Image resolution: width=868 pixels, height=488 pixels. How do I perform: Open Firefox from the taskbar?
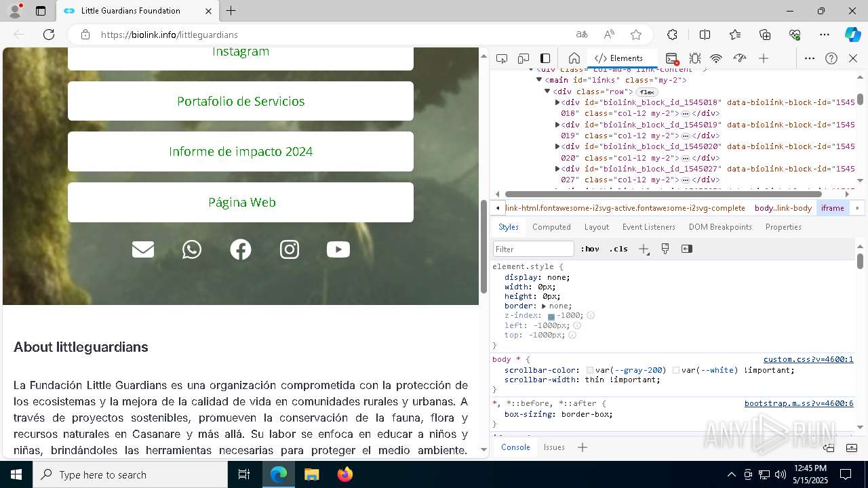coord(345,474)
